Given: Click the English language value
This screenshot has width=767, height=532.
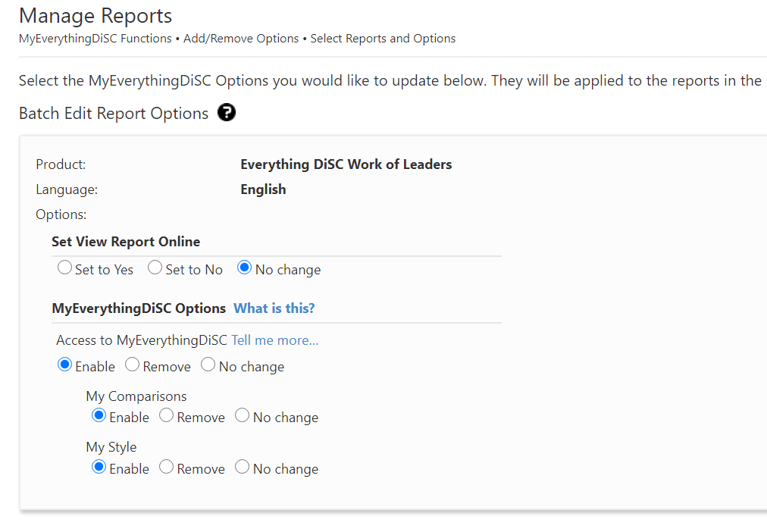Looking at the screenshot, I should [x=263, y=189].
